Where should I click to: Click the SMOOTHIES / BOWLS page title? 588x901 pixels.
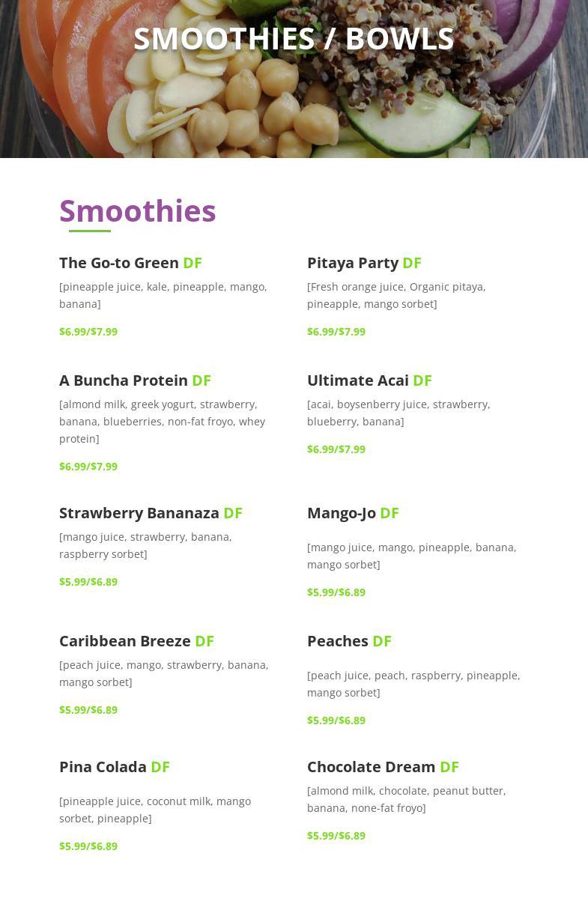tap(294, 39)
